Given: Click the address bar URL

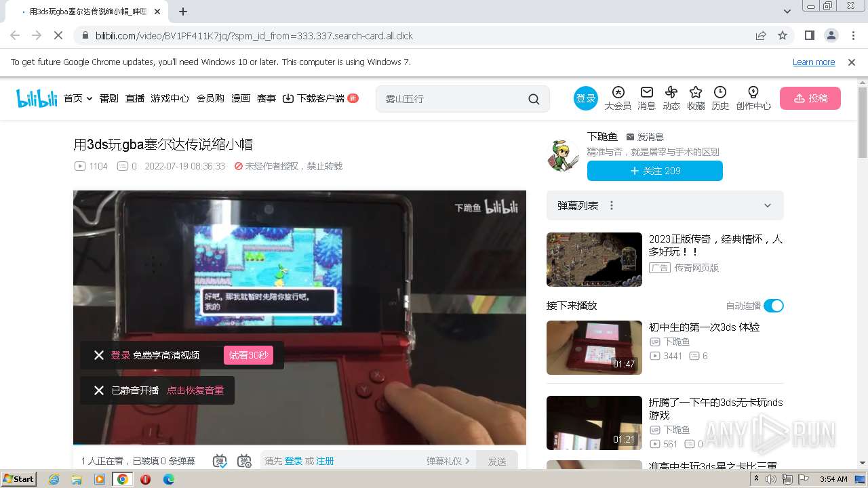Looking at the screenshot, I should click(x=254, y=36).
